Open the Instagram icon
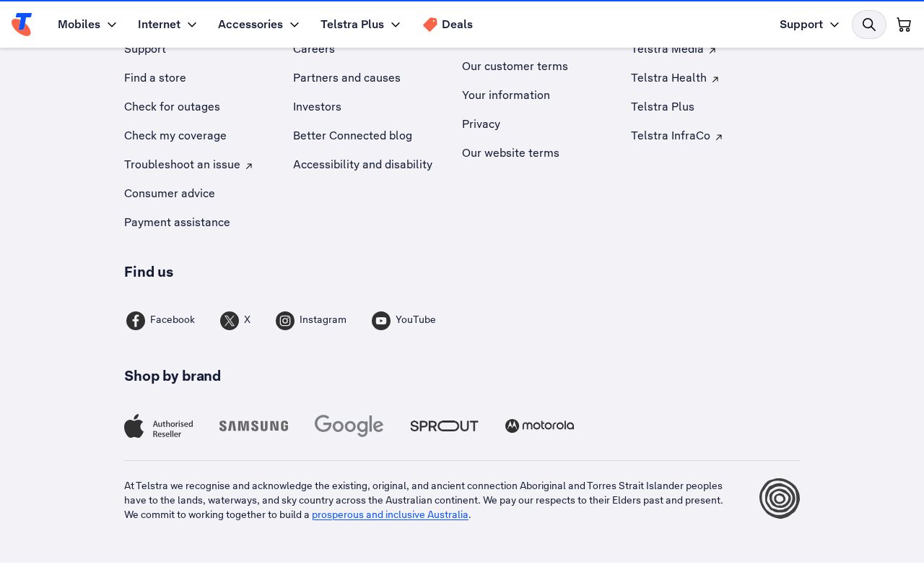Image resolution: width=924 pixels, height=578 pixels. [x=285, y=321]
